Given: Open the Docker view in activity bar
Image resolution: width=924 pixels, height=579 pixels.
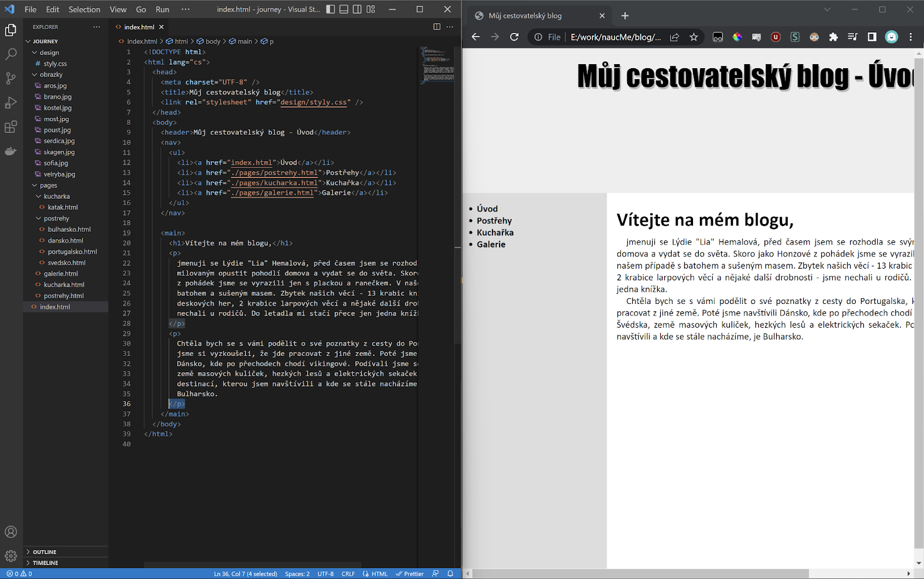Looking at the screenshot, I should [x=11, y=151].
